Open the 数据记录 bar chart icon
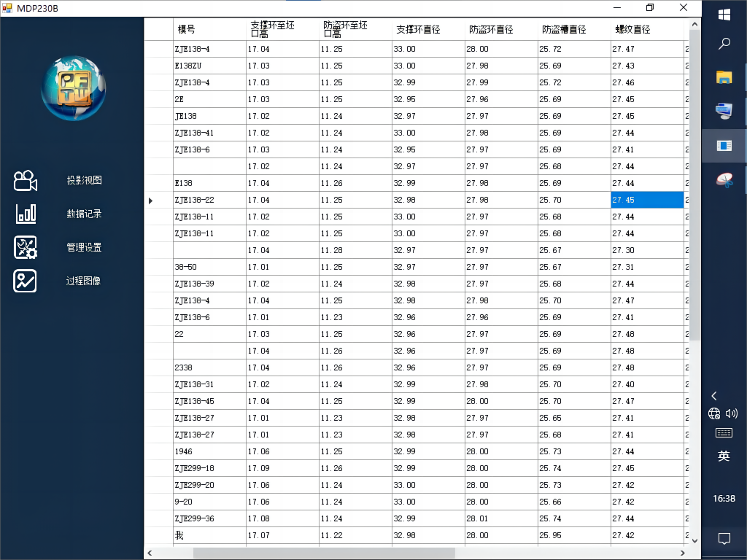This screenshot has width=747, height=560. pyautogui.click(x=26, y=214)
